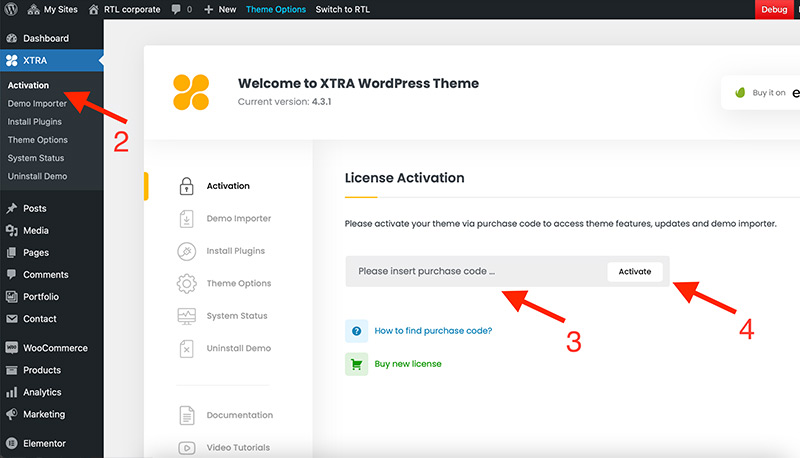Open the Buy new license link
800x458 pixels.
[x=408, y=364]
